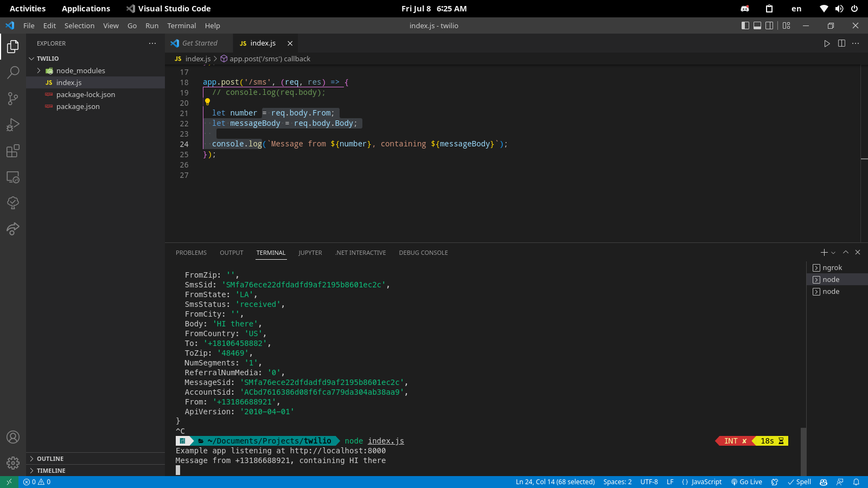Click Go Live in the status bar
This screenshot has width=868, height=488.
coord(746,482)
